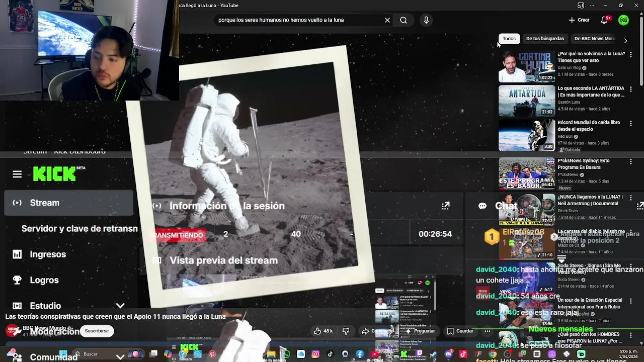Open options for Récord Mundial de caída libre

point(631,123)
